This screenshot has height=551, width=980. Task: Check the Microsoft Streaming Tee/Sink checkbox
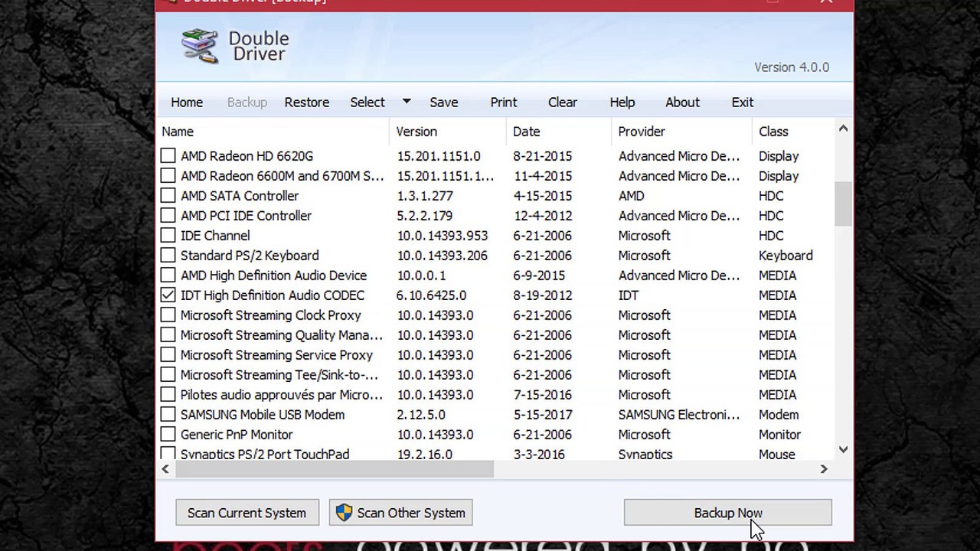tap(168, 375)
